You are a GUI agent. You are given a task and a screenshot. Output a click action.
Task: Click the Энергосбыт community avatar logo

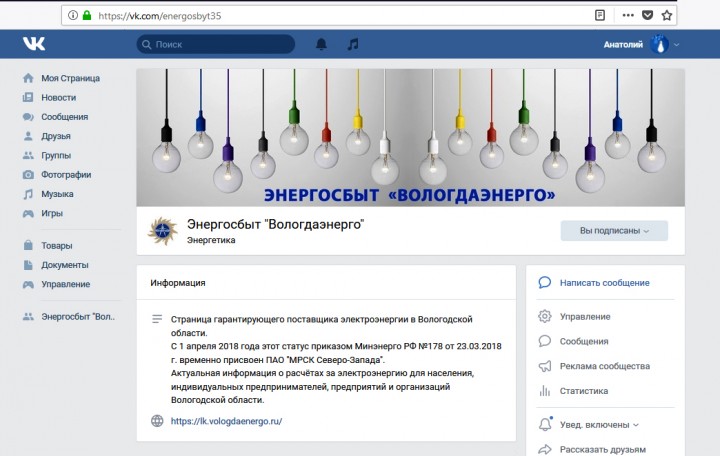[163, 231]
